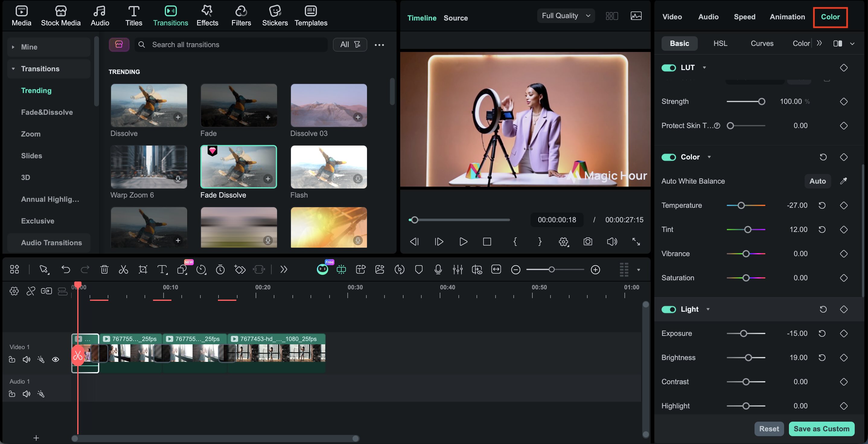This screenshot has height=444, width=868.
Task: Click the undo arrow in toolbar
Action: pos(66,269)
